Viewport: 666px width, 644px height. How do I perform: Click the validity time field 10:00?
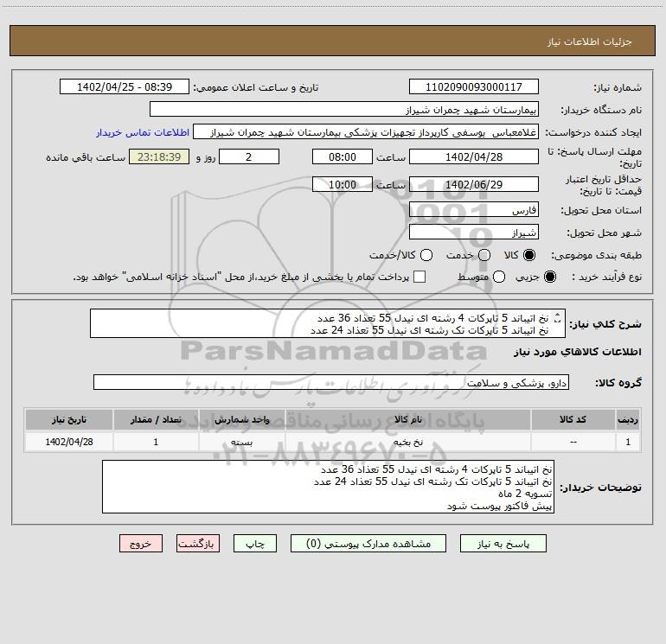point(343,184)
